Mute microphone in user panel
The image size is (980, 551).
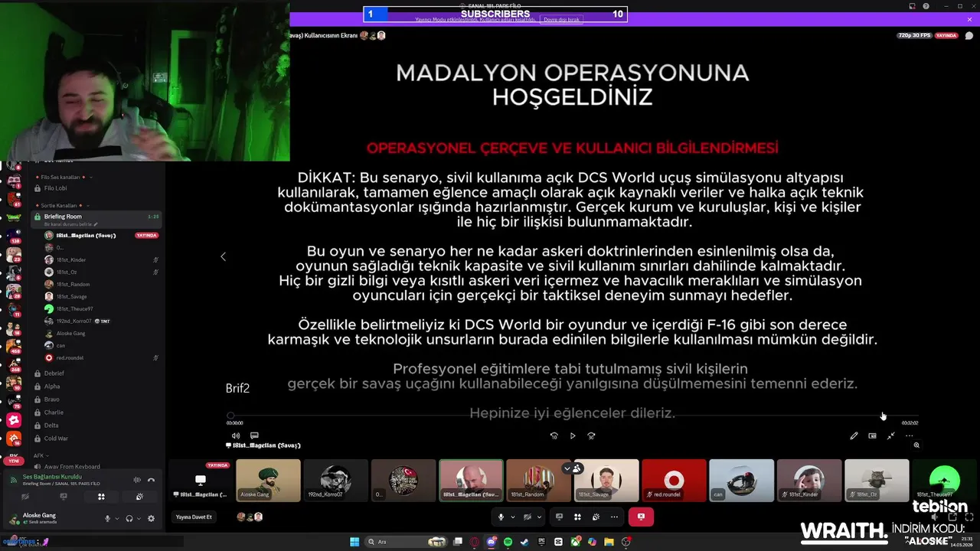point(108,518)
